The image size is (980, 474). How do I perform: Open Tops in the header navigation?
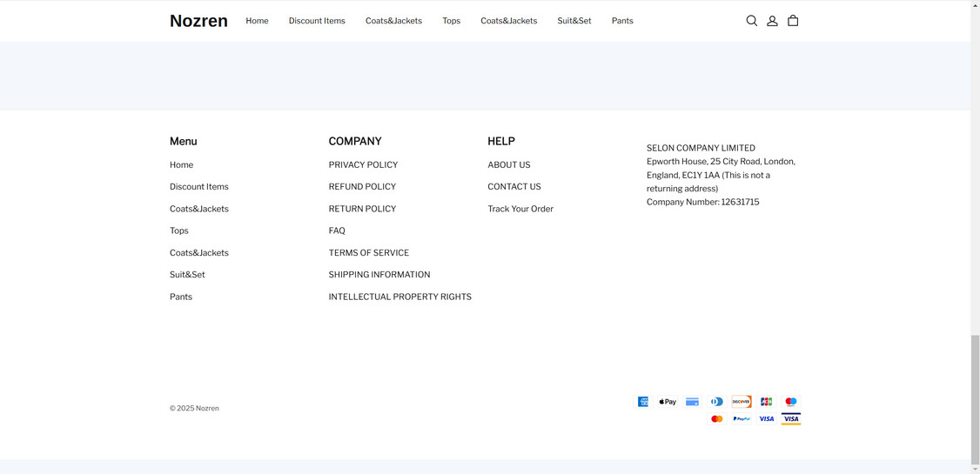point(451,21)
